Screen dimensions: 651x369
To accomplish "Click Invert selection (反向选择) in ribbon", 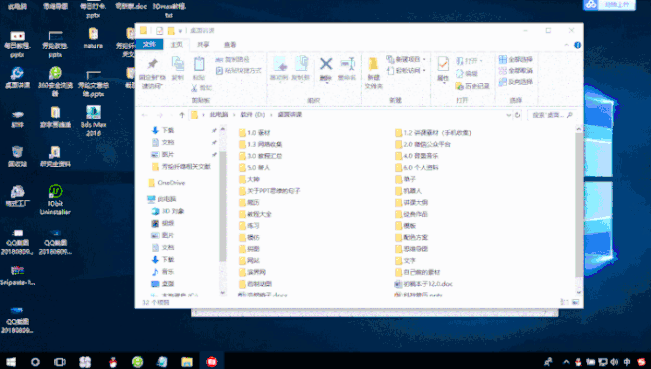I will click(516, 82).
